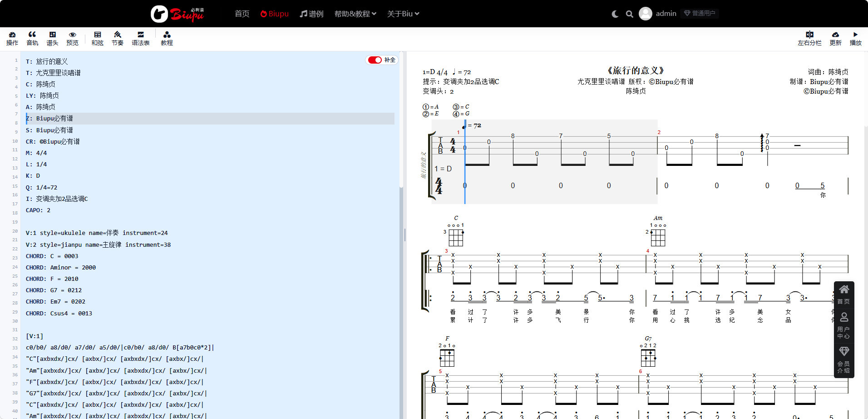This screenshot has width=868, height=419.
Task: Click line 'V:2 style=jianpu' in editor
Action: [x=99, y=244]
